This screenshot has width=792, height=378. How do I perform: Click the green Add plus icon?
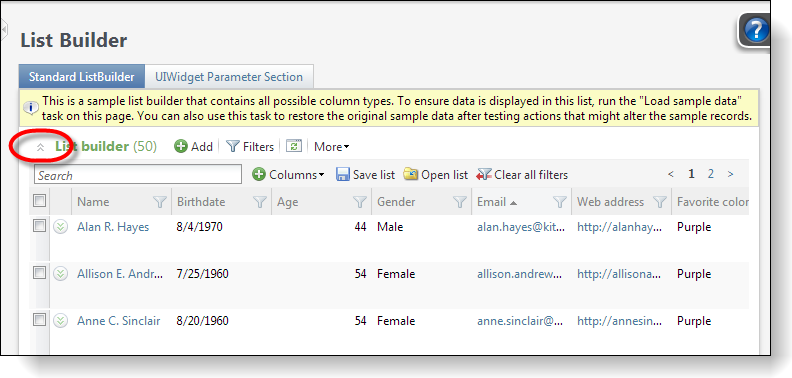181,147
